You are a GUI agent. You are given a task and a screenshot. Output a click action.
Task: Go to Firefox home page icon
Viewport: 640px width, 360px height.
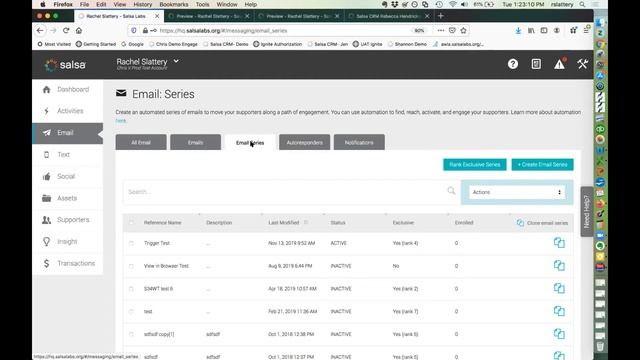click(79, 31)
